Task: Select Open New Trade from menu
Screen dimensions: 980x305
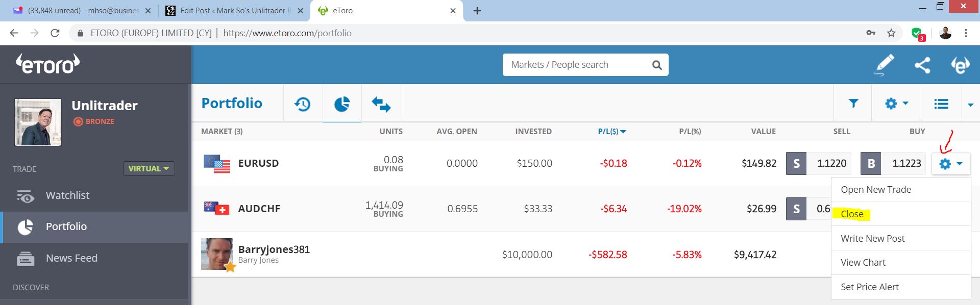Action: [x=901, y=189]
